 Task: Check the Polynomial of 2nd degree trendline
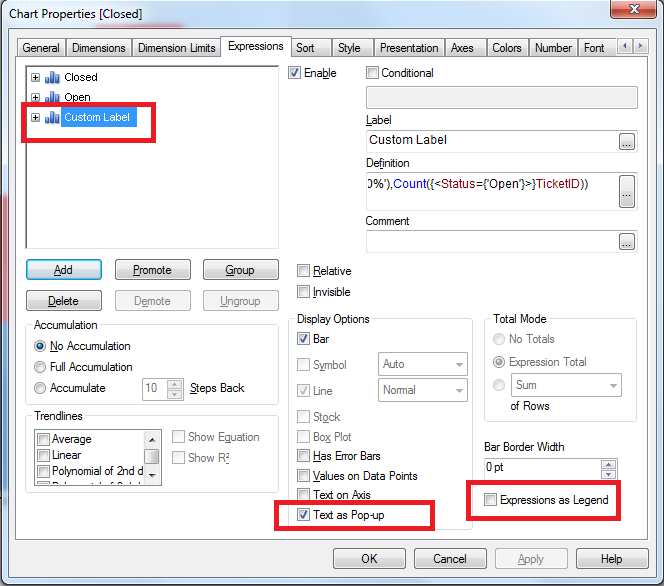coord(44,471)
